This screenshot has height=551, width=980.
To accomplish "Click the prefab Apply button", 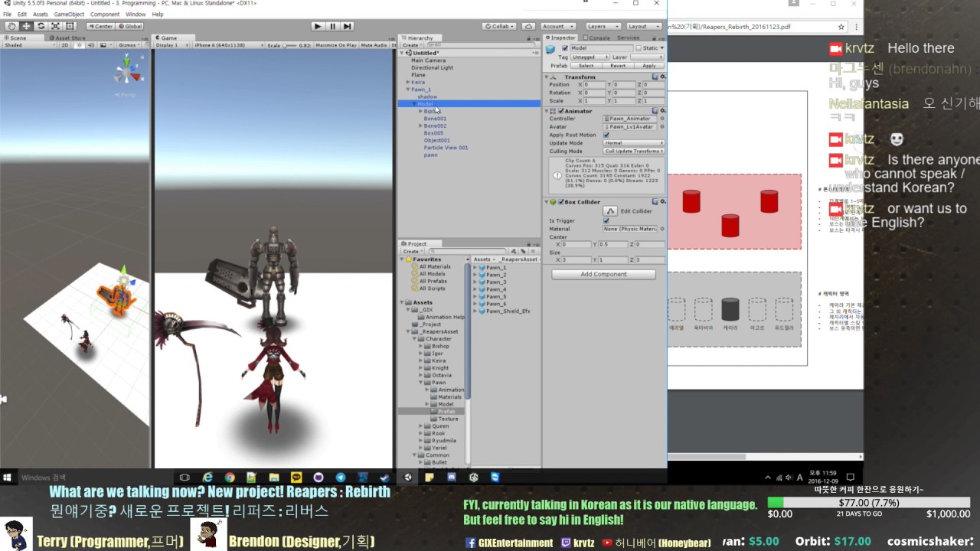I will point(648,66).
